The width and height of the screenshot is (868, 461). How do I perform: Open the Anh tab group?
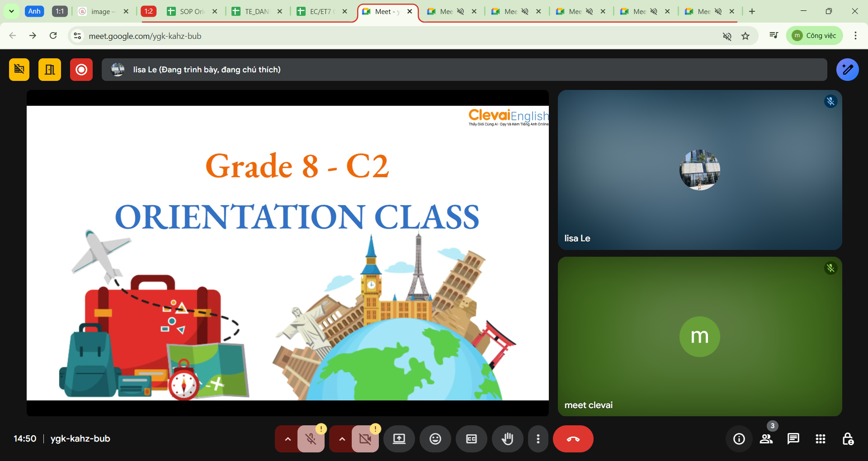point(34,11)
